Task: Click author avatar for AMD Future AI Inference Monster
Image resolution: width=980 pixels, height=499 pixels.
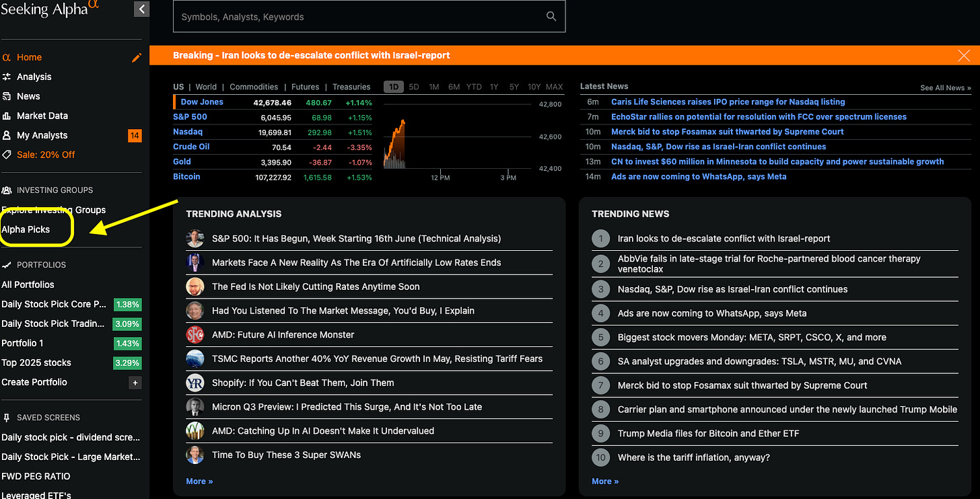Action: [x=195, y=334]
